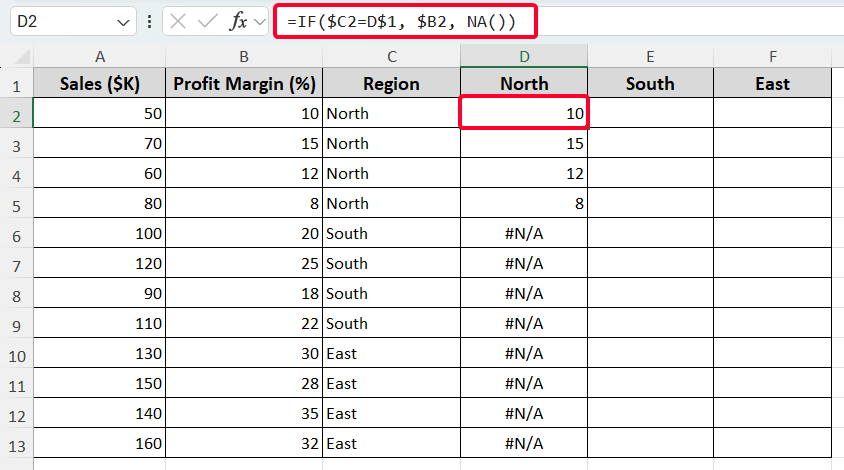Click the Profit Margin (%) header cell
The height and width of the screenshot is (470, 844).
[x=243, y=83]
